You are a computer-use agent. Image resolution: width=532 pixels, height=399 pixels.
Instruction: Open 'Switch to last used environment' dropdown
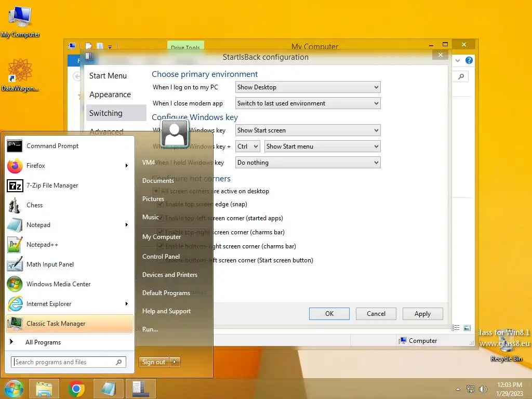point(308,103)
